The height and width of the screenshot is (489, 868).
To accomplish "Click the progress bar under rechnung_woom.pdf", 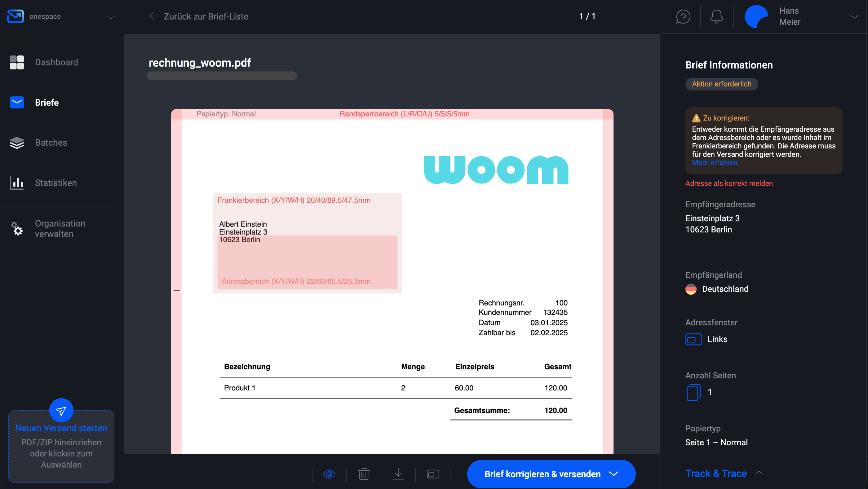I will 221,76.
